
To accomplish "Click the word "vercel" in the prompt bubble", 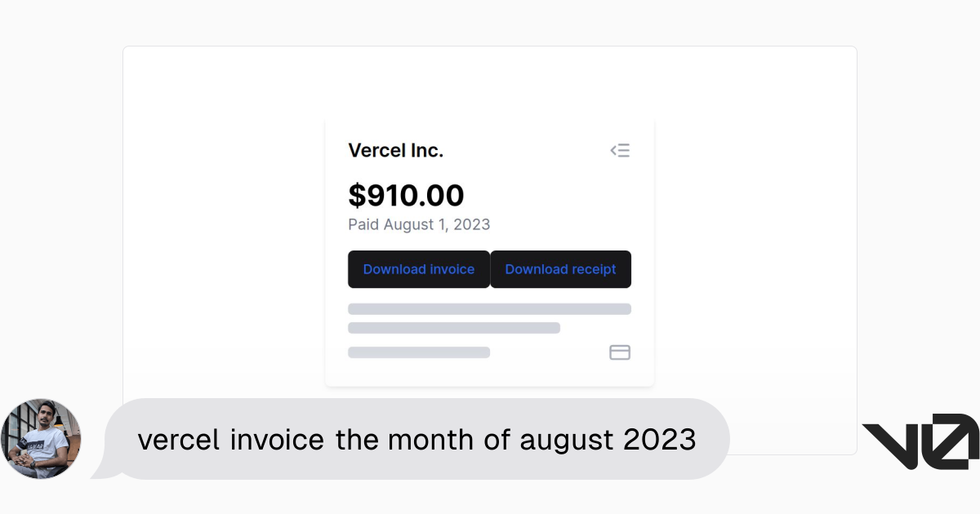I will coord(180,441).
